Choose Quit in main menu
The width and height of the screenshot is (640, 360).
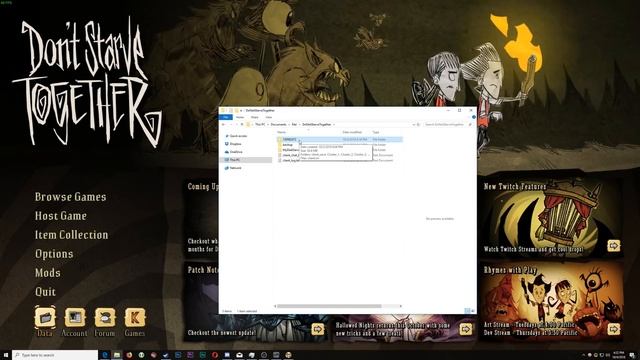pyautogui.click(x=45, y=291)
